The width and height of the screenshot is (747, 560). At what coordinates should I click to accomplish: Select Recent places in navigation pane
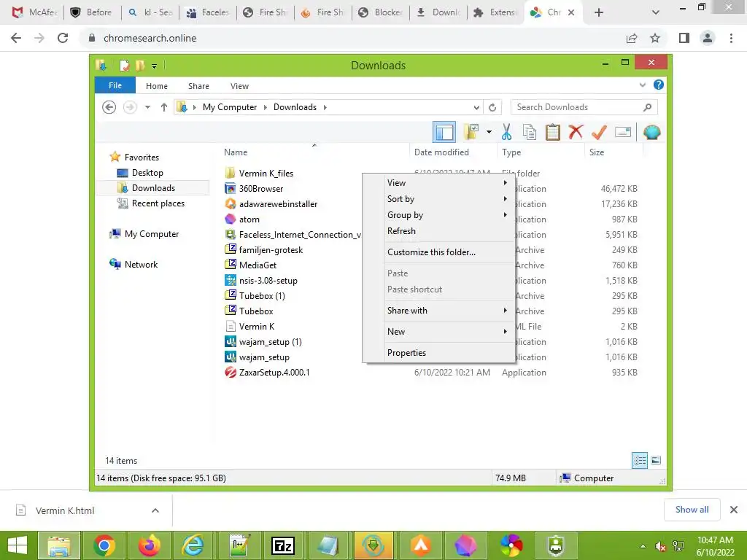coord(158,203)
